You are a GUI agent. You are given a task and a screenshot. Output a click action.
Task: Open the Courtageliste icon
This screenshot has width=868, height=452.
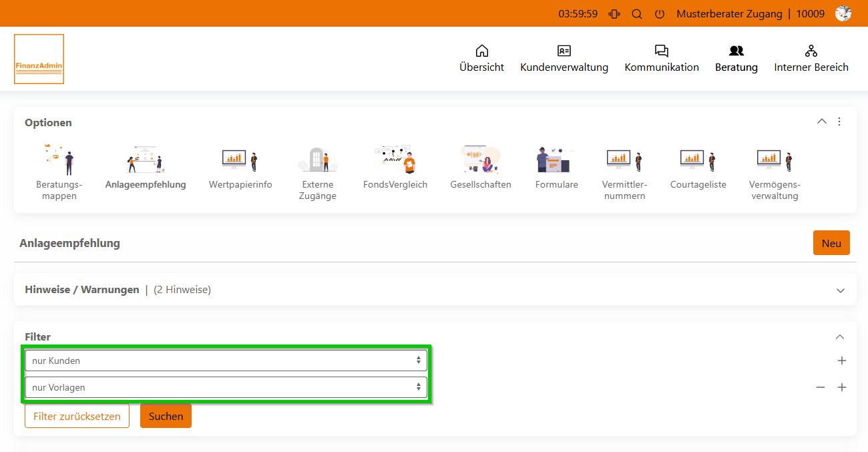coord(698,160)
